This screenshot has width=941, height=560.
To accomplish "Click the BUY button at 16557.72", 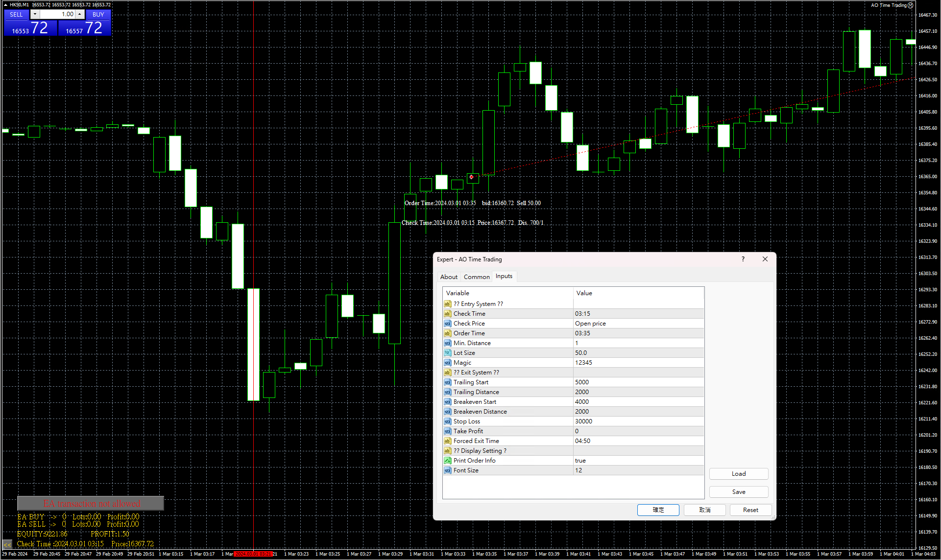I will 98,15.
